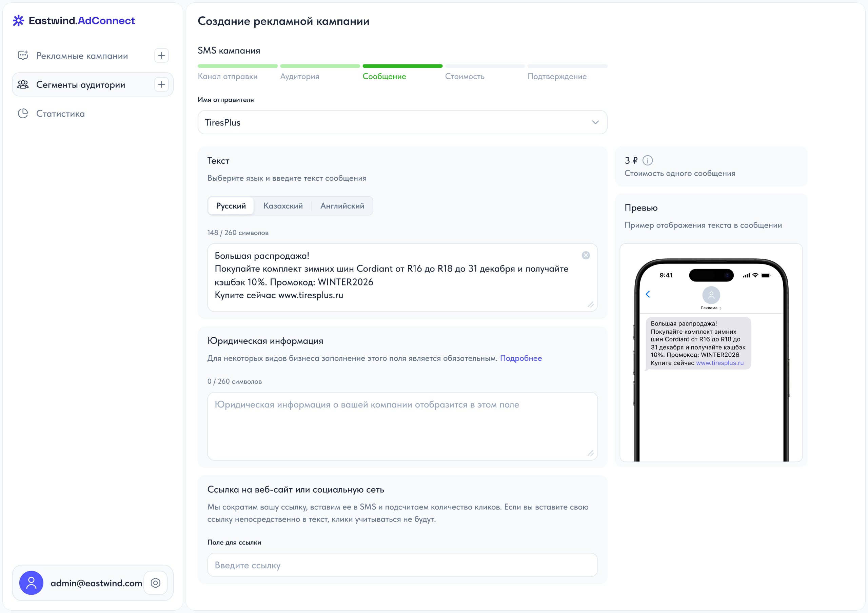The width and height of the screenshot is (868, 613).
Task: Switch message language to Казахский
Action: point(283,206)
